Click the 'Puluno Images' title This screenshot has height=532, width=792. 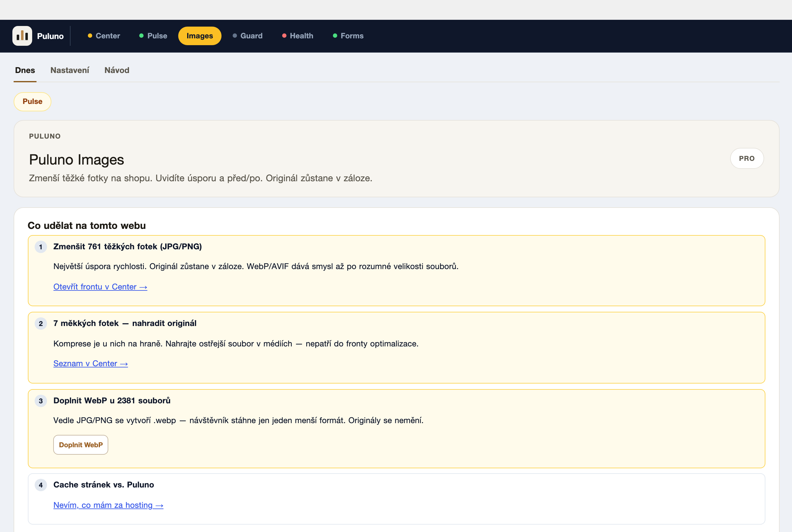[x=76, y=160]
